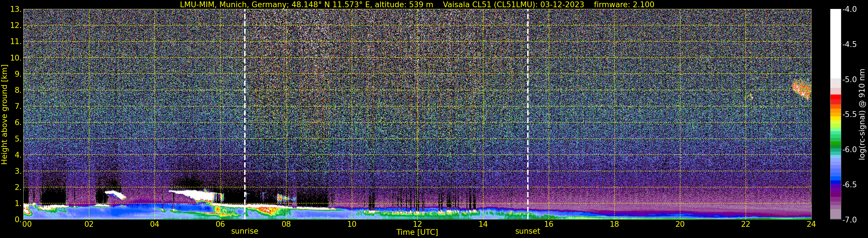Click the '-6.0' colorbar tick label
Screen dimensions: 868x238
tap(849, 150)
